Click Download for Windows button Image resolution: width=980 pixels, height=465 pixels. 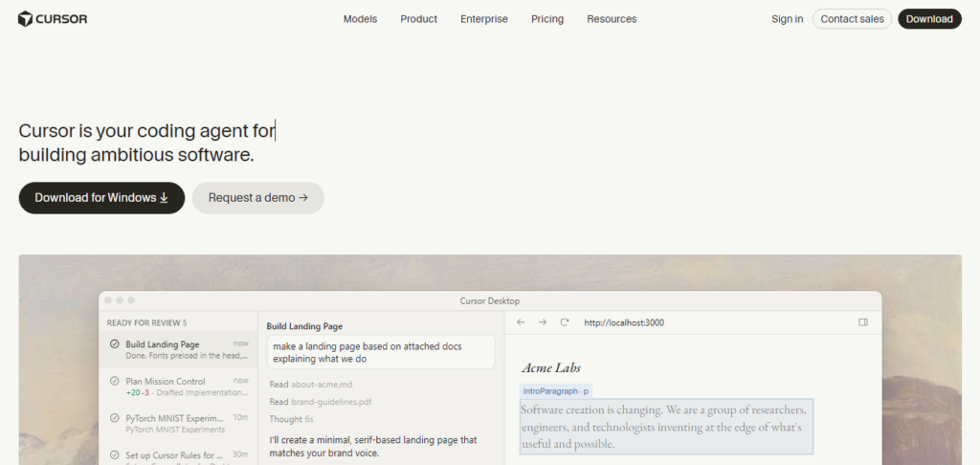pos(101,197)
